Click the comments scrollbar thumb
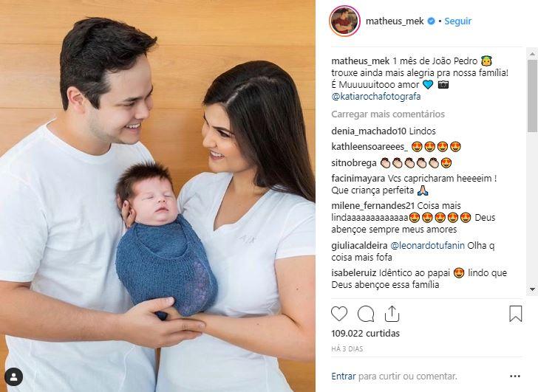Screen dimensions: 538x392 coord(532,96)
